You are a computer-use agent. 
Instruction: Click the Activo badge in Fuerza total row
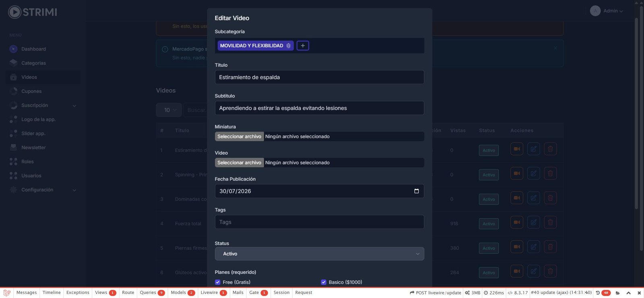pyautogui.click(x=489, y=224)
